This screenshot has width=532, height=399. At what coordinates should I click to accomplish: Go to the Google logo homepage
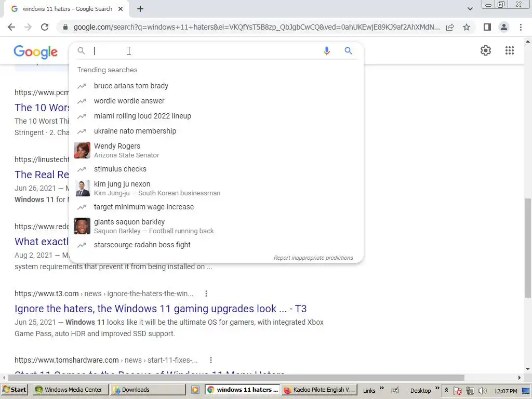36,51
